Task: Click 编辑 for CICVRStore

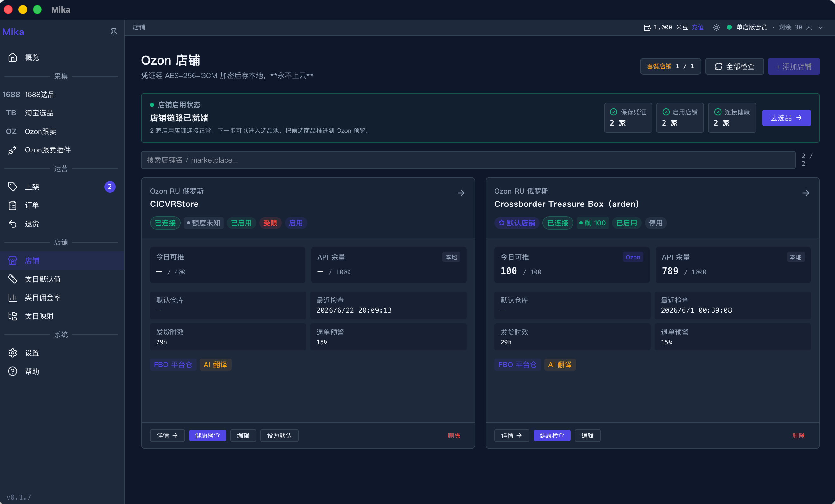Action: pyautogui.click(x=243, y=435)
